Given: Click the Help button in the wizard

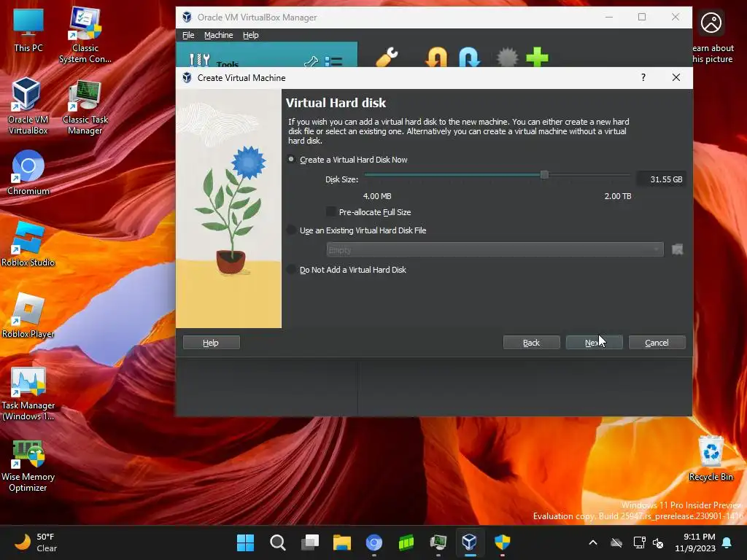Looking at the screenshot, I should point(211,343).
